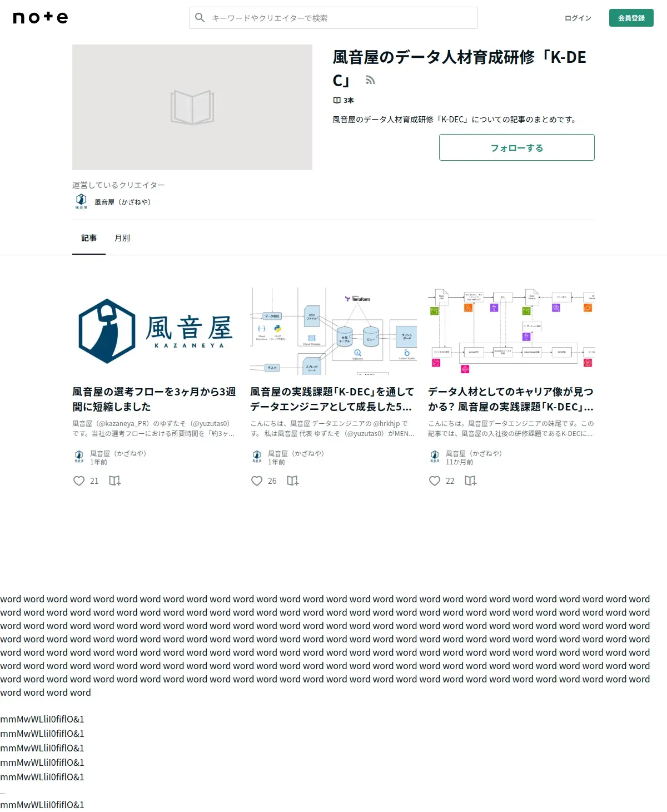Viewport: 667px width, 812px height.
Task: Click like count 22
Action: tap(450, 481)
